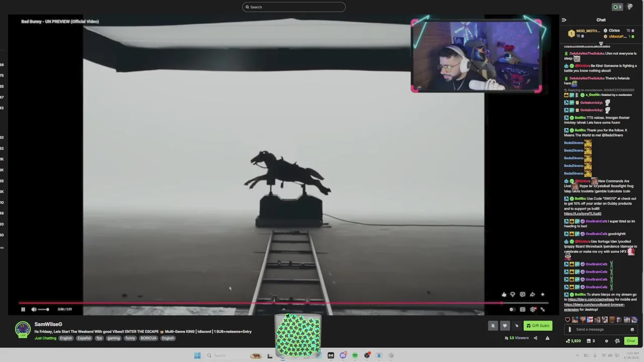
Task: Open the Windows Start button
Action: click(x=197, y=355)
